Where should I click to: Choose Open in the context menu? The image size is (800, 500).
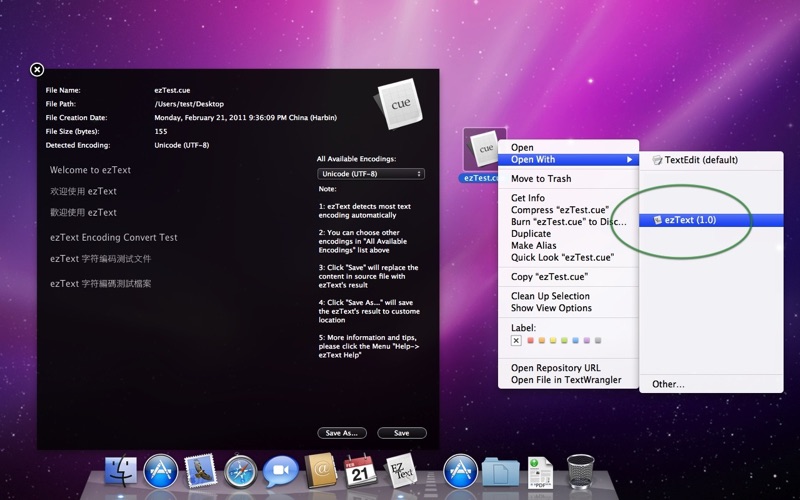(568, 147)
